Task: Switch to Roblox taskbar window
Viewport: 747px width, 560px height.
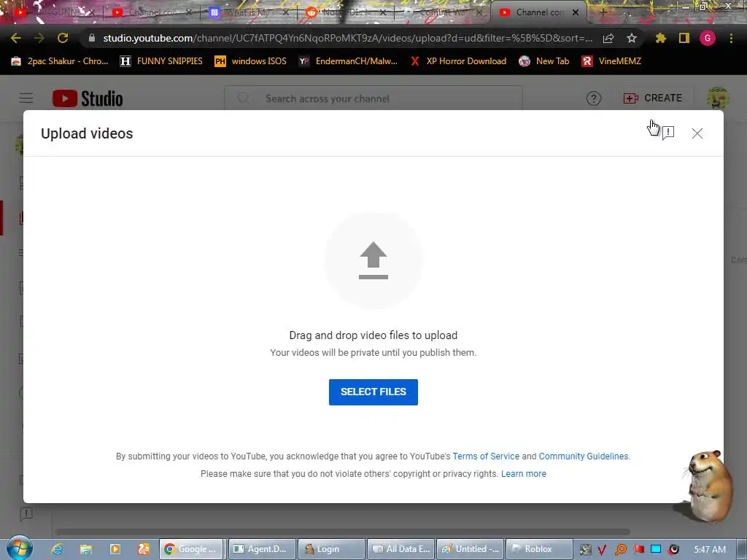Action: [539, 549]
